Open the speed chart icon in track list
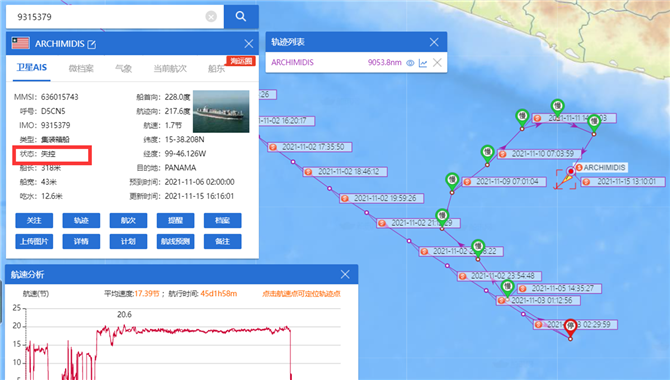This screenshot has width=670, height=380. pyautogui.click(x=423, y=63)
